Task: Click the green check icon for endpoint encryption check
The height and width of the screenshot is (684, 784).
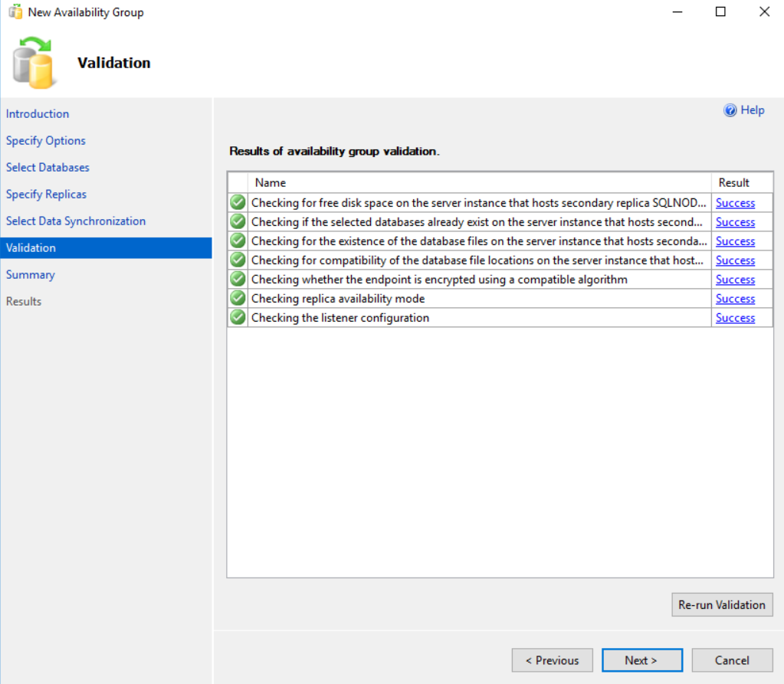Action: point(238,280)
